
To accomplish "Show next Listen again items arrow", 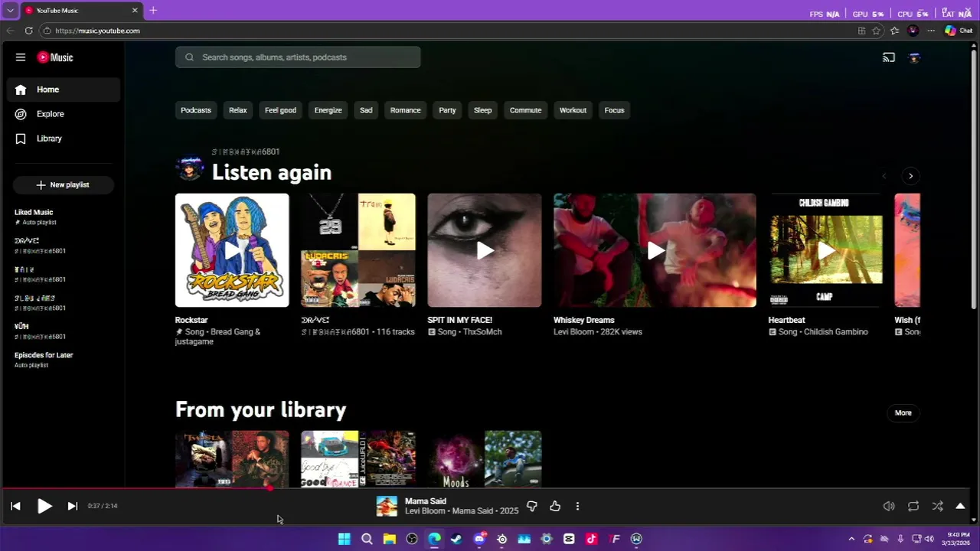I will click(x=910, y=176).
